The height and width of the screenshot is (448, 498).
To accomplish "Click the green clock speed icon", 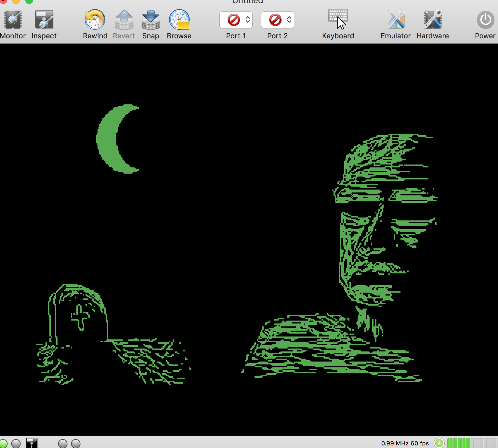I will [x=439, y=443].
